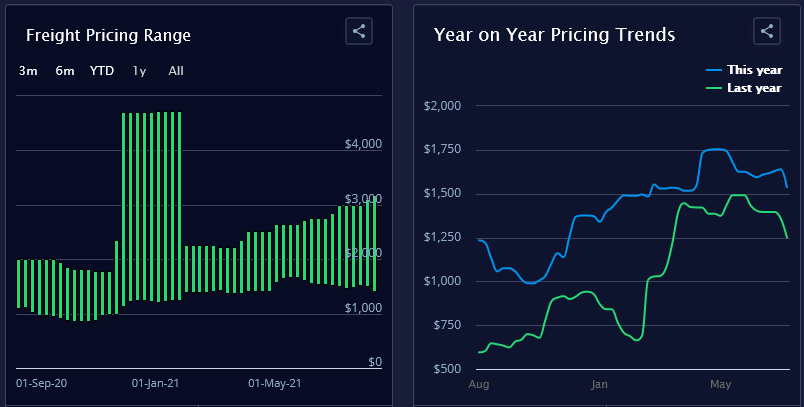The image size is (804, 407).
Task: Share the Freight Pricing Range chart
Action: tap(359, 31)
